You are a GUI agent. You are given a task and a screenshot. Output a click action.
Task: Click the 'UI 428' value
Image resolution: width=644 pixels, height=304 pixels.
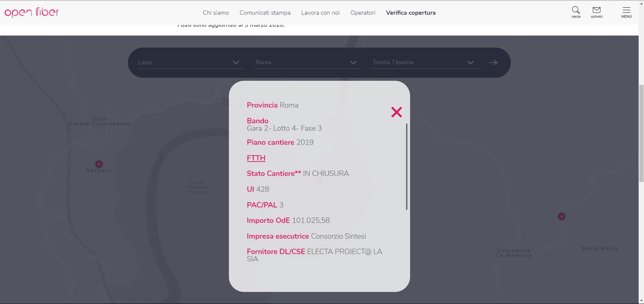(x=258, y=189)
